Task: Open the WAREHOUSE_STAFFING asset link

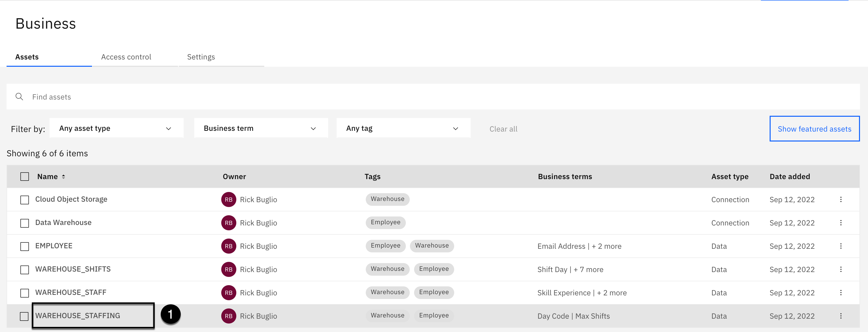Action: pos(77,315)
